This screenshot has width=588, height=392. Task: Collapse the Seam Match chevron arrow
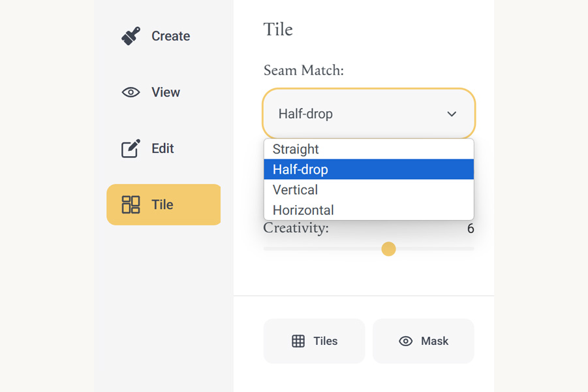(452, 114)
